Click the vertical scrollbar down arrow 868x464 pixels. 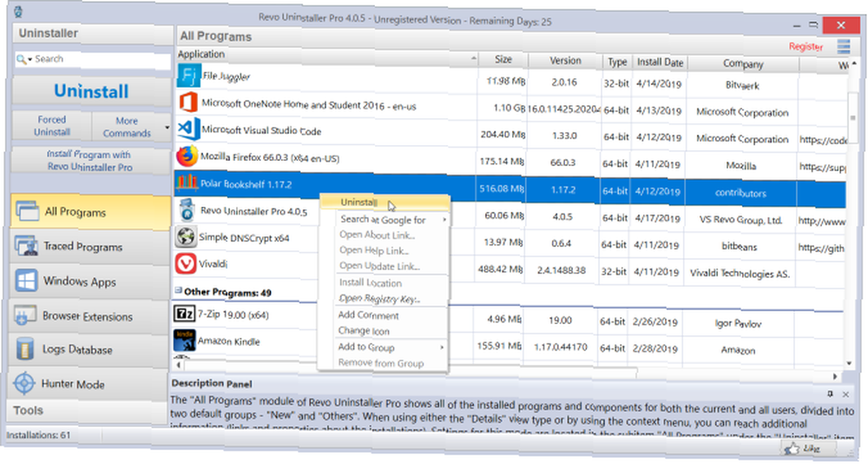click(x=849, y=364)
